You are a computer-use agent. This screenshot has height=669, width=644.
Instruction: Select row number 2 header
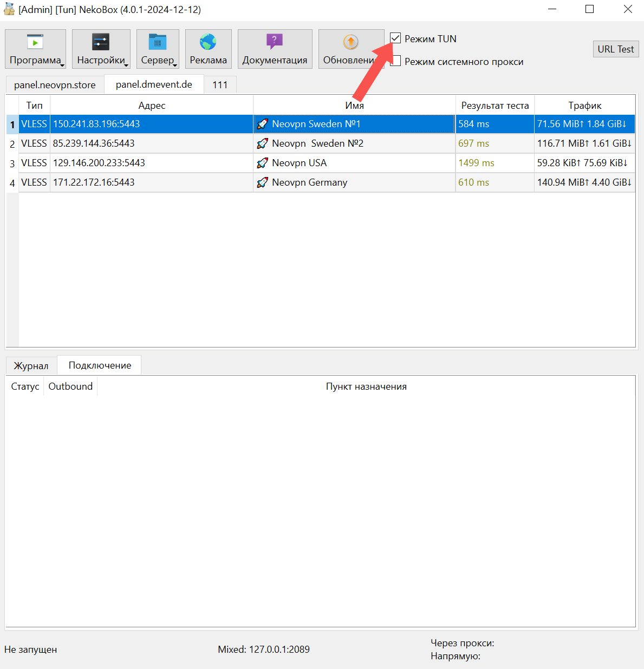point(12,144)
